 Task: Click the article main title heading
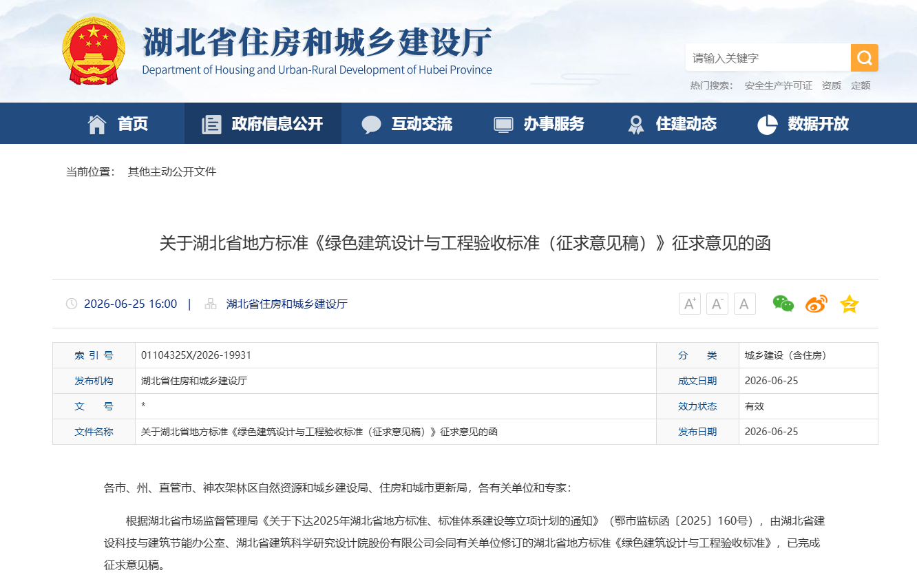pyautogui.click(x=465, y=243)
